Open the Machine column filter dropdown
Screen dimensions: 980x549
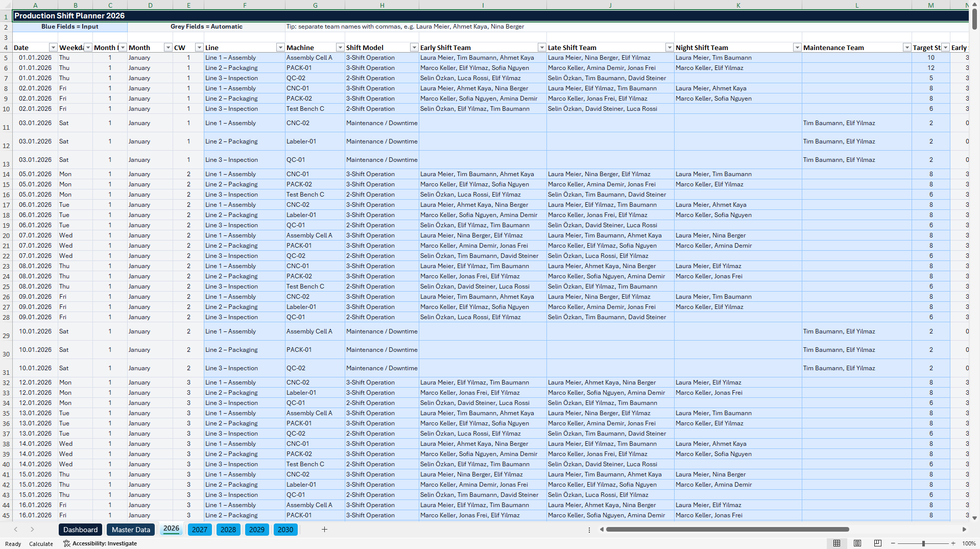point(340,47)
